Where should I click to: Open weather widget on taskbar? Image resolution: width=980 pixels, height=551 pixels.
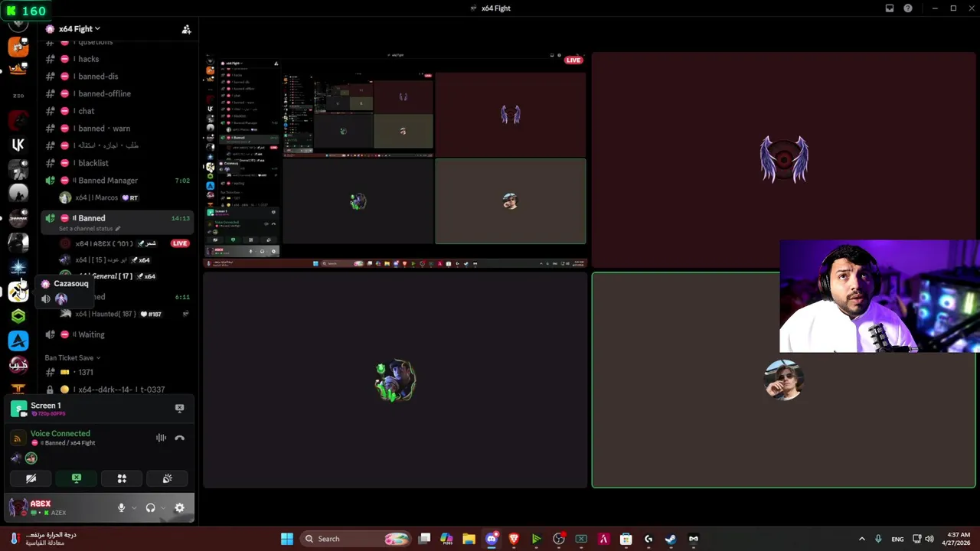(x=42, y=539)
